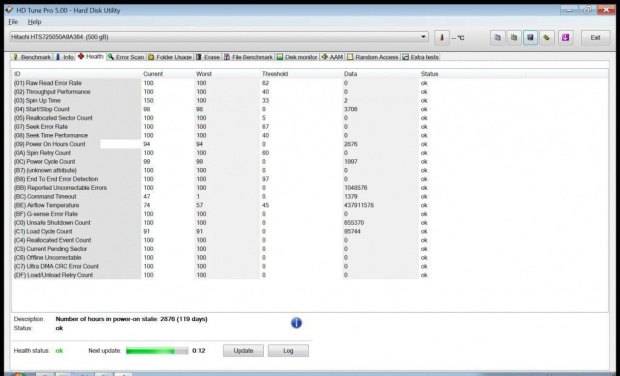
Task: Open the Help menu
Action: click(34, 22)
